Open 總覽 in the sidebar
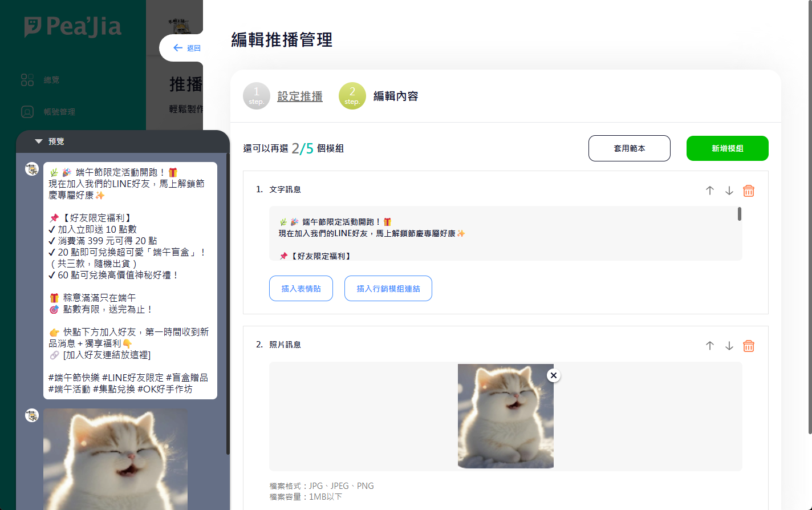The height and width of the screenshot is (510, 812). [51, 80]
